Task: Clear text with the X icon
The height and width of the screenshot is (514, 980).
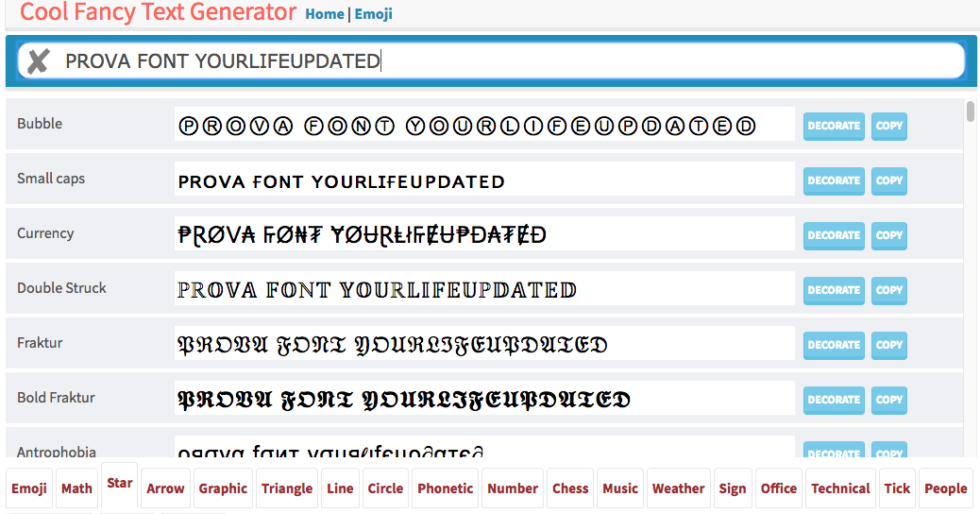Action: 38,61
